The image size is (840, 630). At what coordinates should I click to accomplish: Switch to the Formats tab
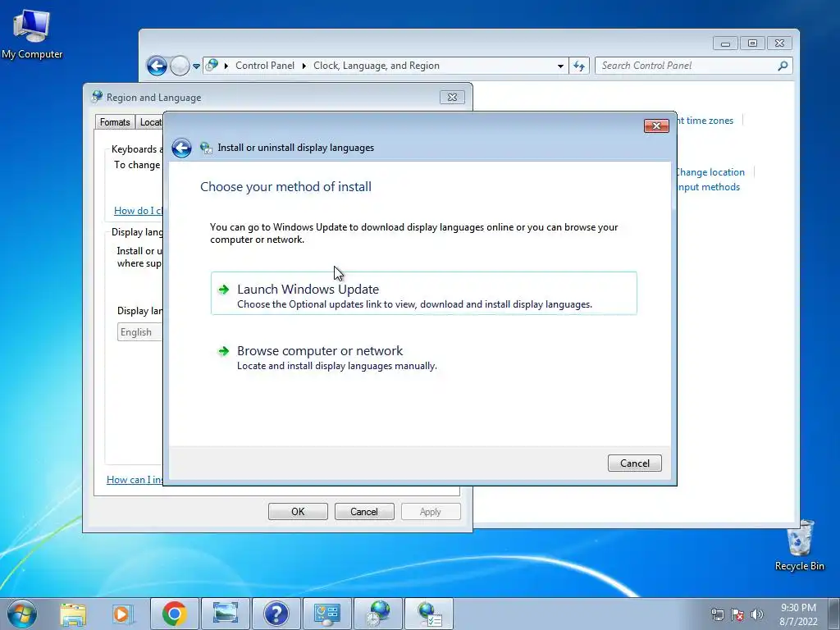pyautogui.click(x=115, y=122)
